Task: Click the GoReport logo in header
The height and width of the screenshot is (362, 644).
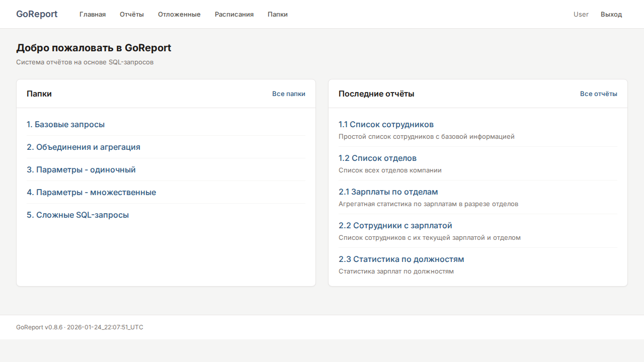Action: 37,14
